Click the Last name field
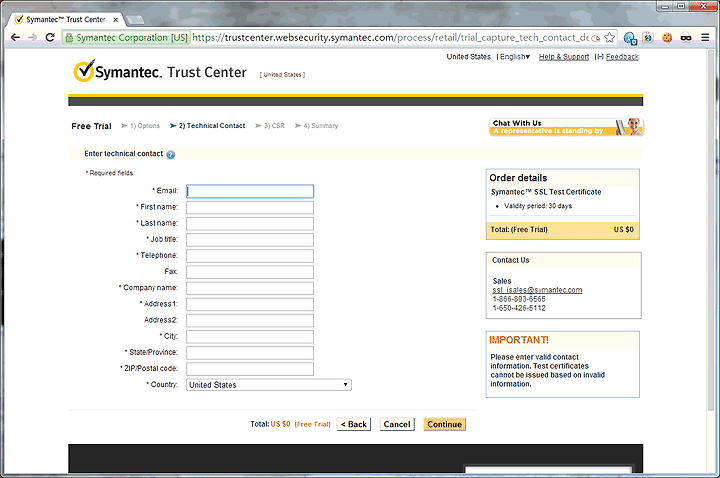720x478 pixels. click(x=250, y=224)
